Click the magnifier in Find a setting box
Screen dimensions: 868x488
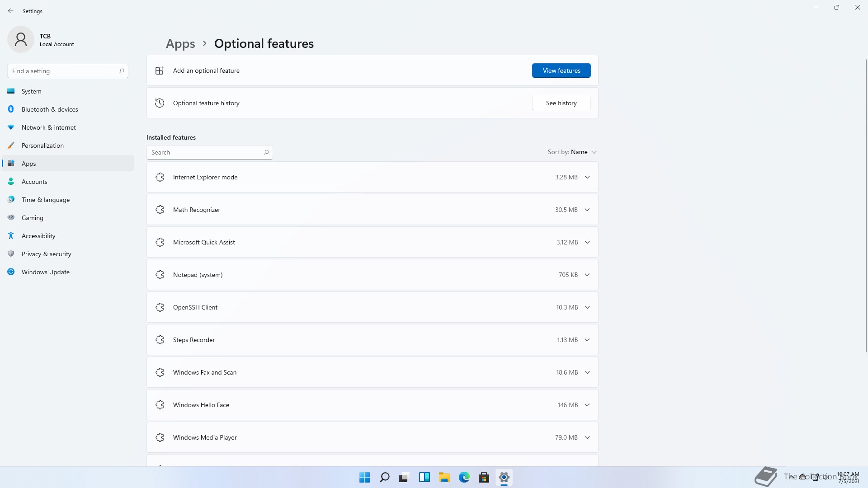coord(122,71)
